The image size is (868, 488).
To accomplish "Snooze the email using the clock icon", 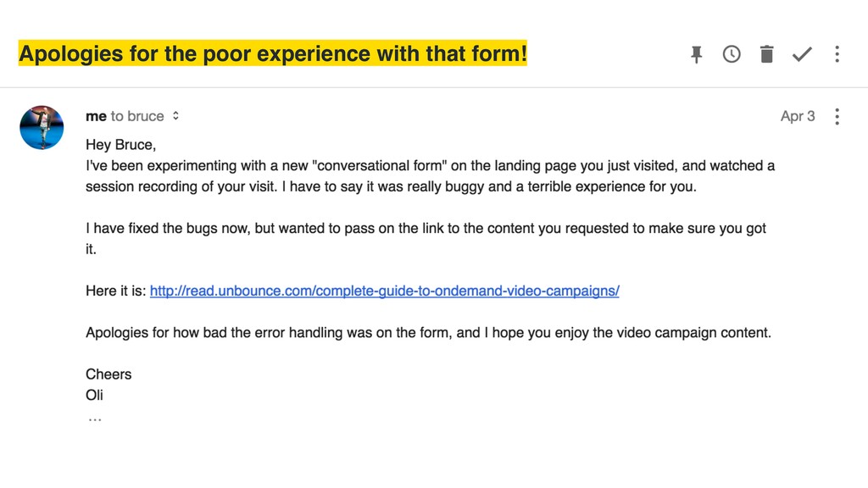I will point(732,54).
